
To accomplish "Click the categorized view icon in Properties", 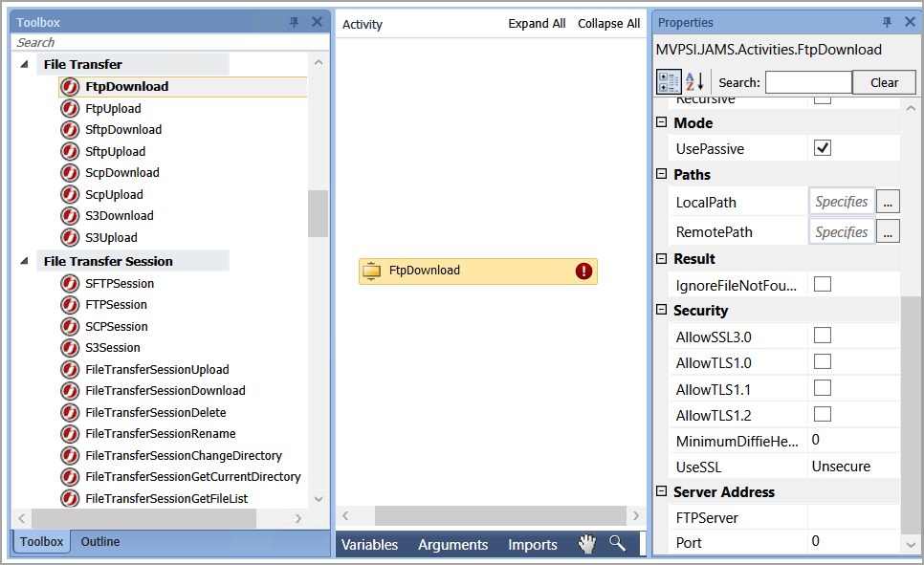I will coord(669,82).
